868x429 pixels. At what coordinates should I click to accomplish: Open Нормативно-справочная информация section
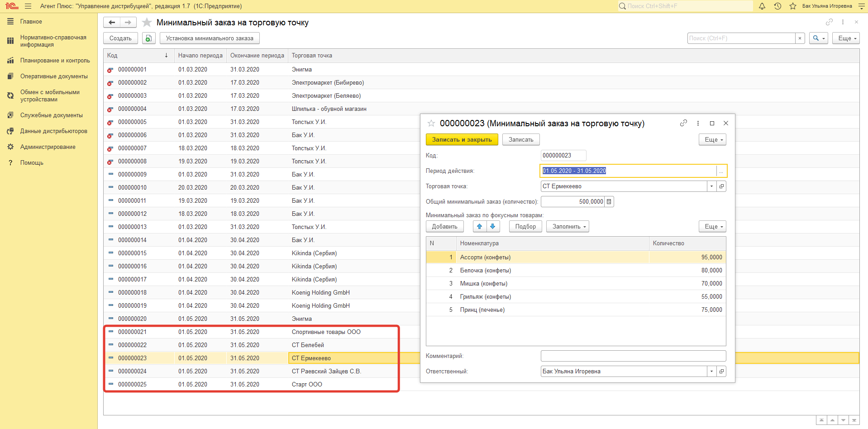tap(53, 41)
